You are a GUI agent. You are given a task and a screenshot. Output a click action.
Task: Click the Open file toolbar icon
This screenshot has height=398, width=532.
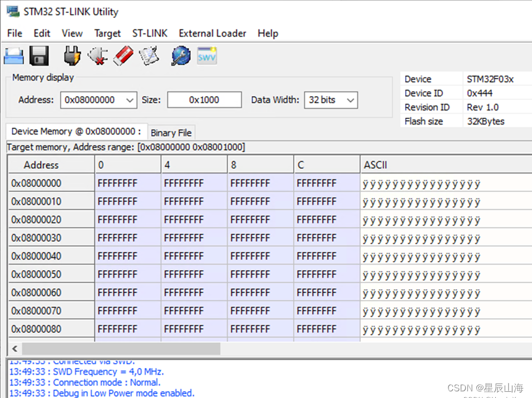[x=14, y=56]
